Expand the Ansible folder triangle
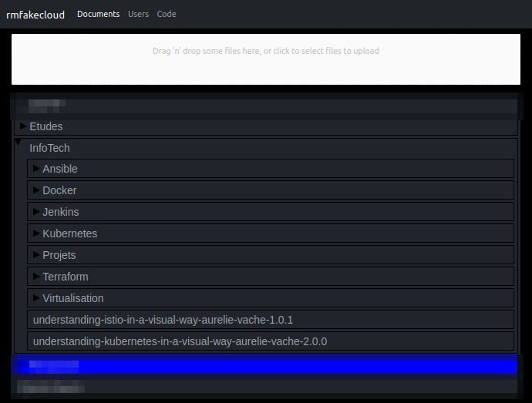532x403 pixels. 36,168
